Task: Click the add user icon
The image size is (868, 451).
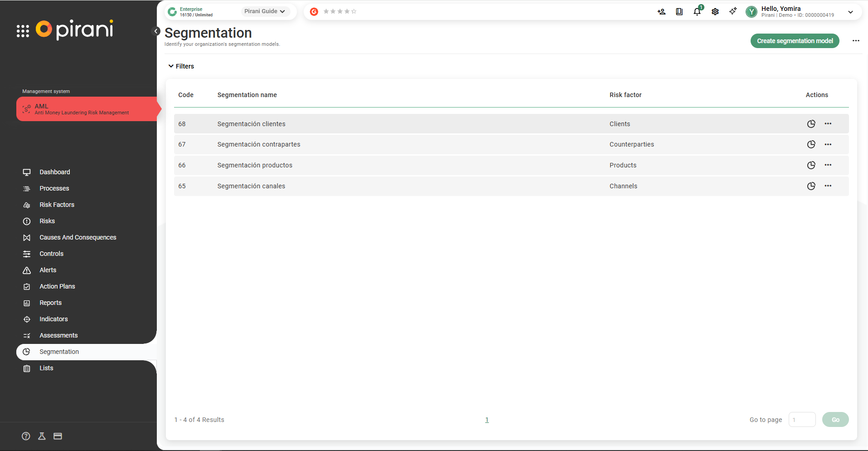Action: [x=661, y=12]
